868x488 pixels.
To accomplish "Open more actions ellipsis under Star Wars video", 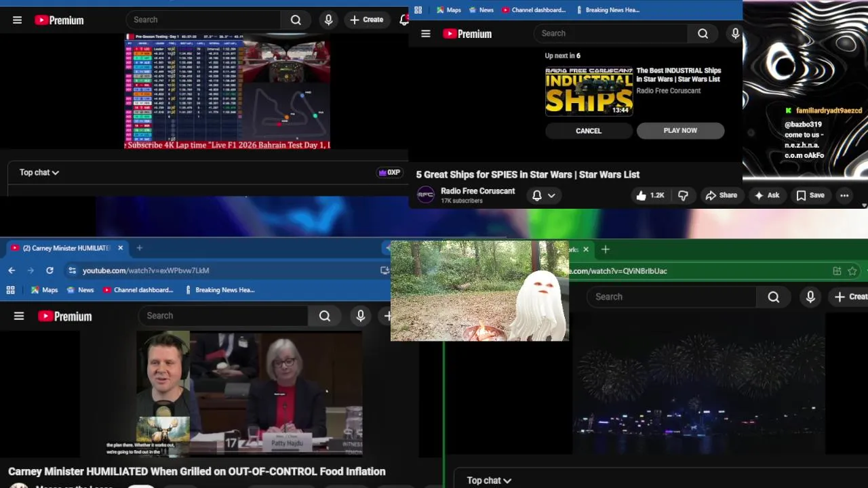I will pos(844,195).
